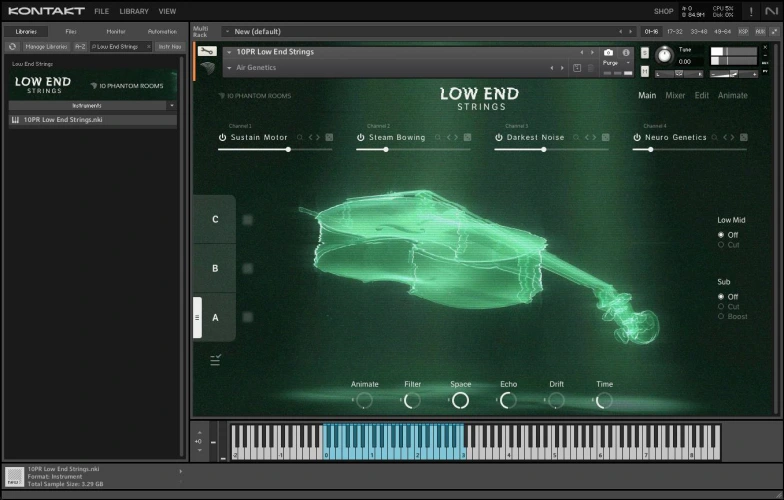Toggle power for Neuro Genetics channel
This screenshot has width=784, height=500.
[x=637, y=137]
